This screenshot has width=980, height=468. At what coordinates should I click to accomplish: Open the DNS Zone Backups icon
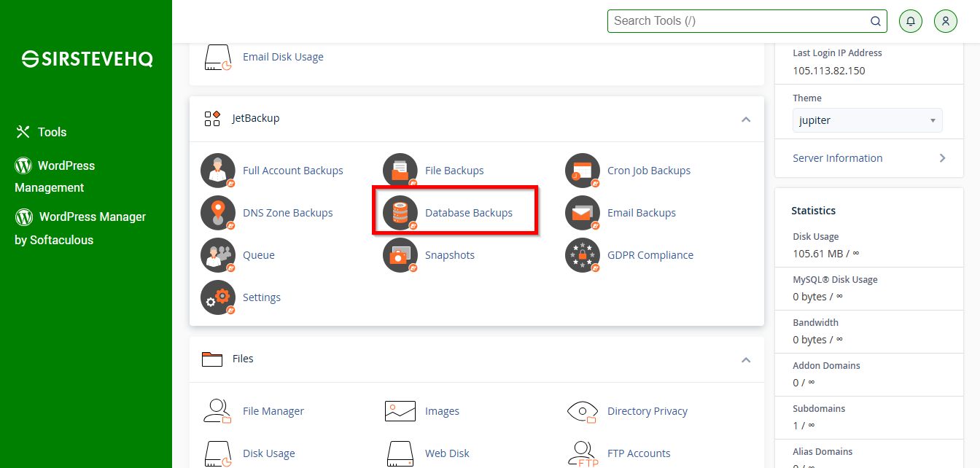coord(218,213)
